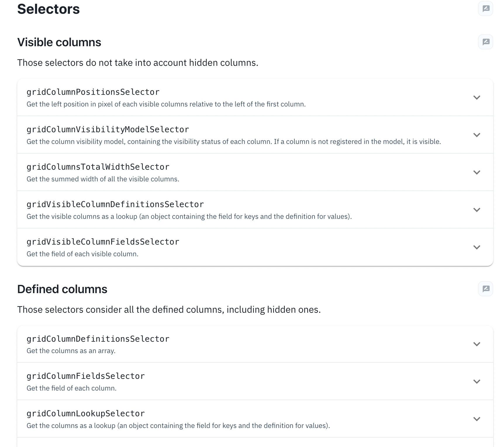Click 'Get the visible columns as a lookup' description
The height and width of the screenshot is (447, 504).
click(189, 216)
